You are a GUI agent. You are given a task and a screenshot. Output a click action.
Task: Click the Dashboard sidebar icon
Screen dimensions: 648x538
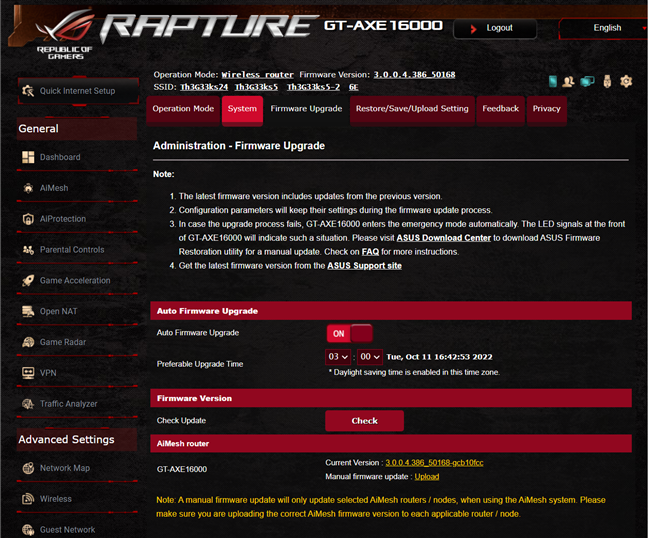point(28,157)
